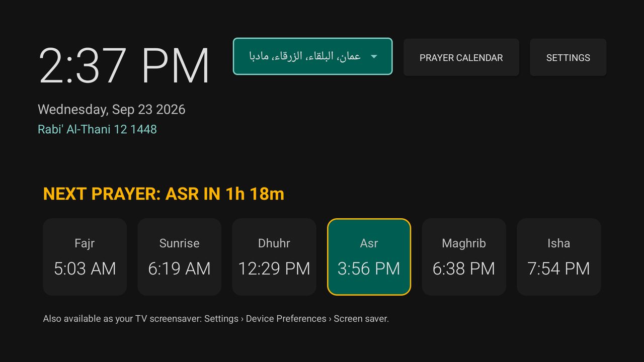Click the 2:37 PM clock
644x362 pixels.
click(124, 66)
